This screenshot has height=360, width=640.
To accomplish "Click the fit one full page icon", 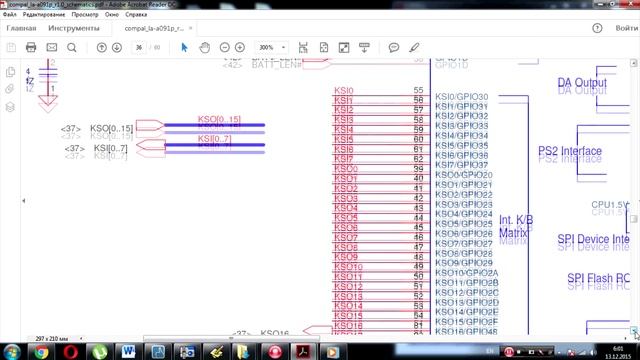I will [x=324, y=47].
